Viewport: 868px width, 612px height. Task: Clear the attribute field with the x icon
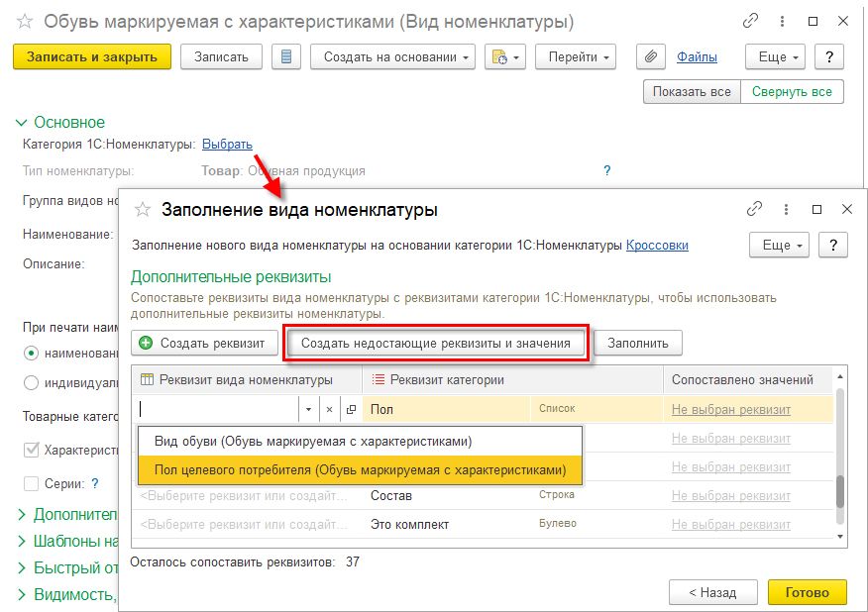click(329, 409)
